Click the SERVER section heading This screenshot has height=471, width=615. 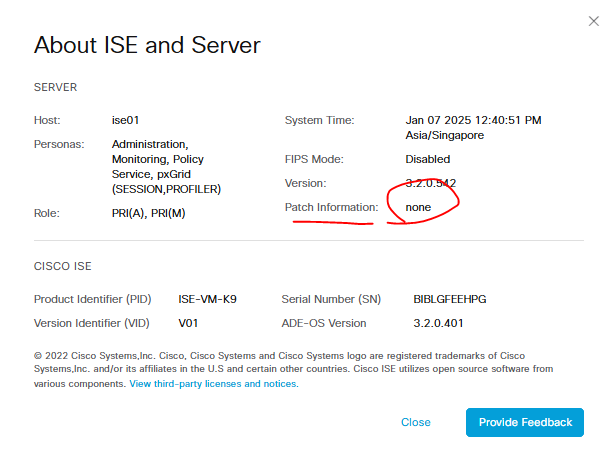55,87
